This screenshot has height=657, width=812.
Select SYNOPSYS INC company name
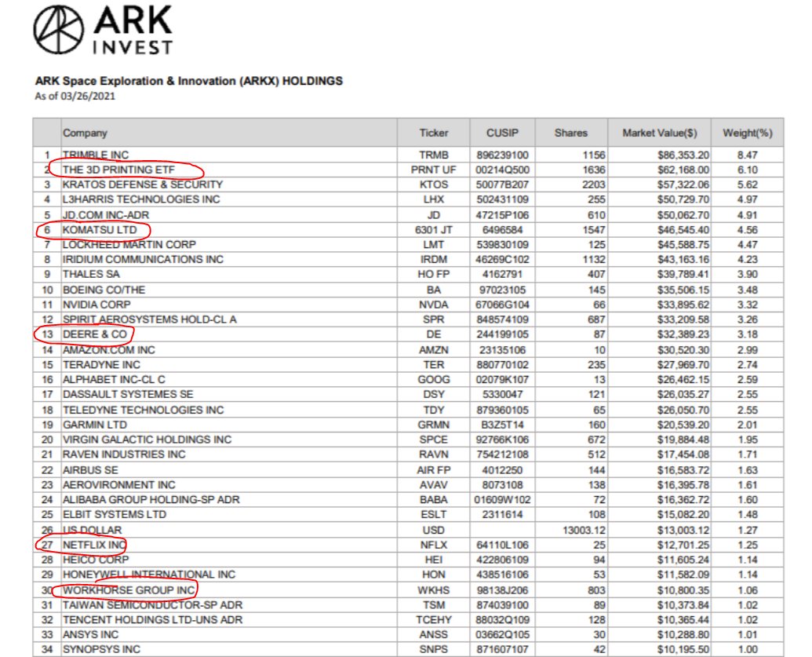coord(101,649)
